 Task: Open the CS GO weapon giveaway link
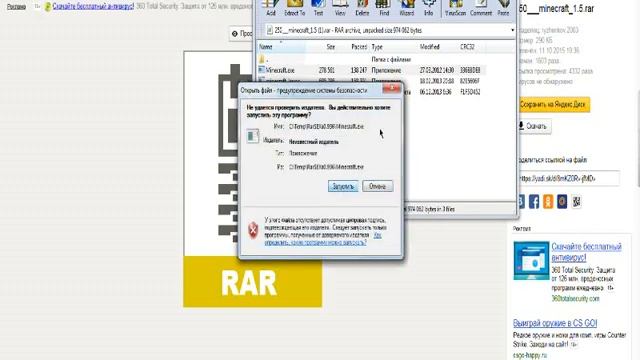click(x=555, y=323)
